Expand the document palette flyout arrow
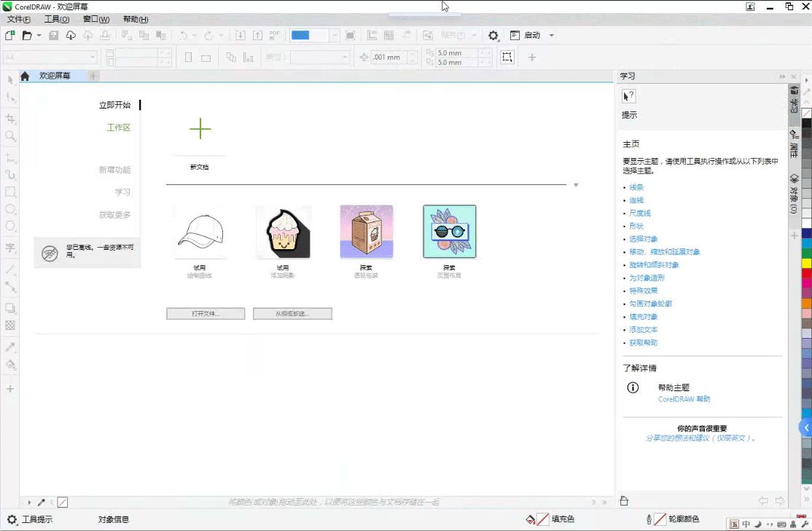 tap(29, 502)
